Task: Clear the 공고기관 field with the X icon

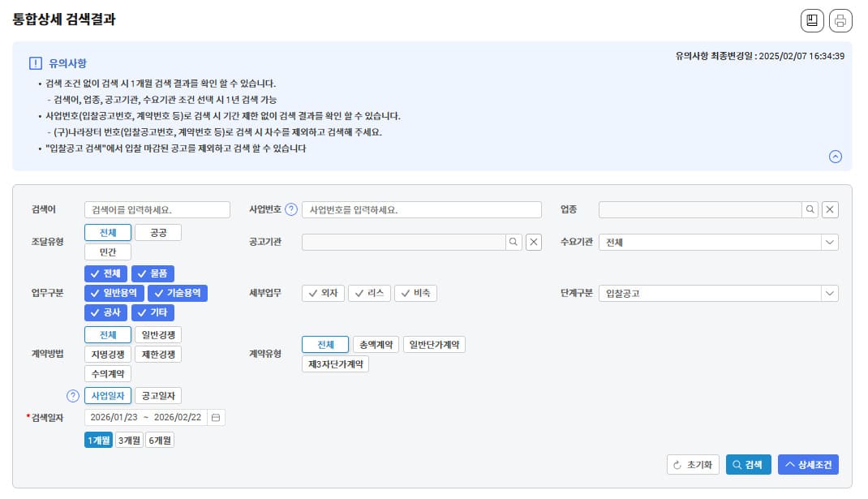Action: pyautogui.click(x=534, y=241)
